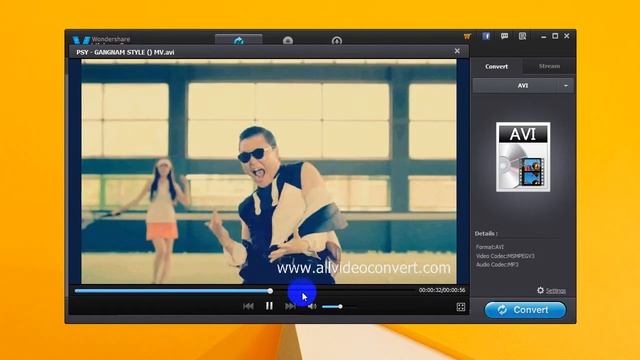640x360 pixels.
Task: Pause the playing video
Action: (269, 306)
